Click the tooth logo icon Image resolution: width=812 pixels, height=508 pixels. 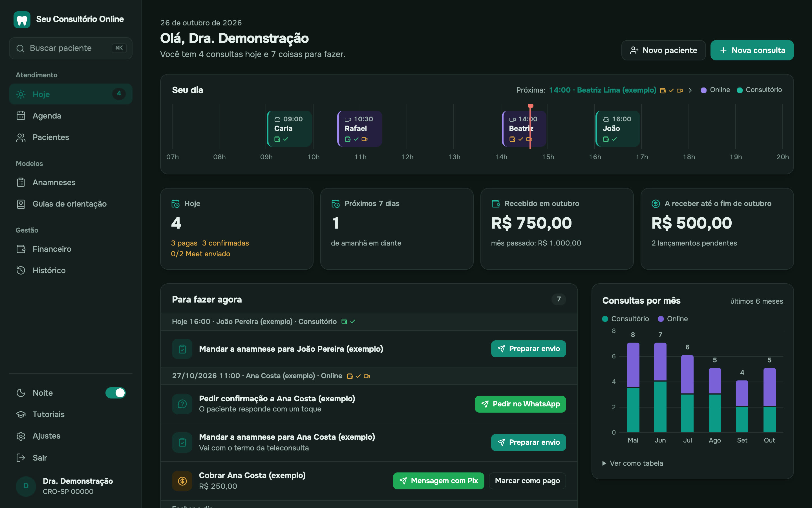(x=22, y=19)
